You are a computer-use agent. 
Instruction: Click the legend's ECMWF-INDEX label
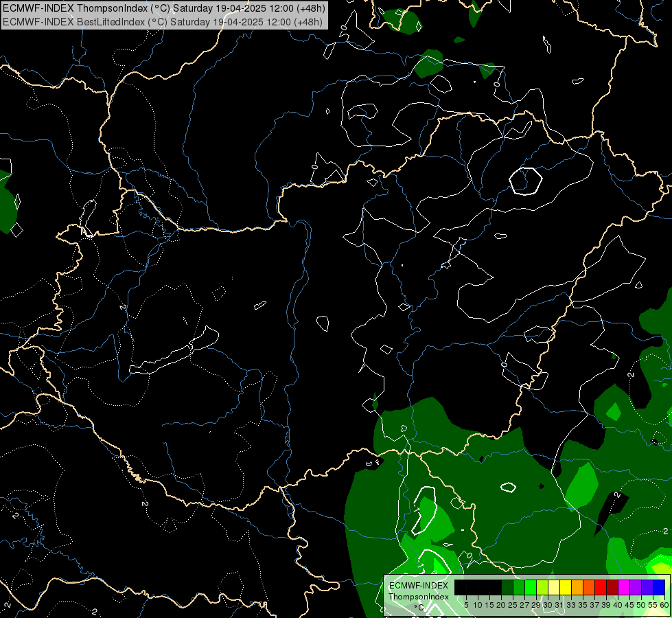(x=419, y=586)
